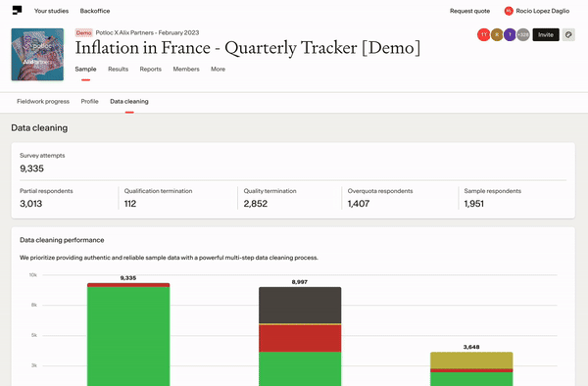Open Rocio Lopez Daglio account menu

542,11
